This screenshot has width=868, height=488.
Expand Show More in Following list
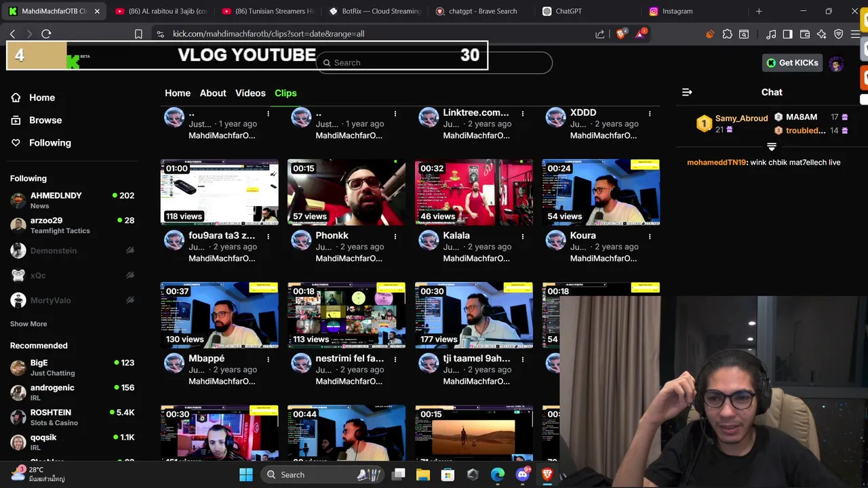click(x=28, y=324)
